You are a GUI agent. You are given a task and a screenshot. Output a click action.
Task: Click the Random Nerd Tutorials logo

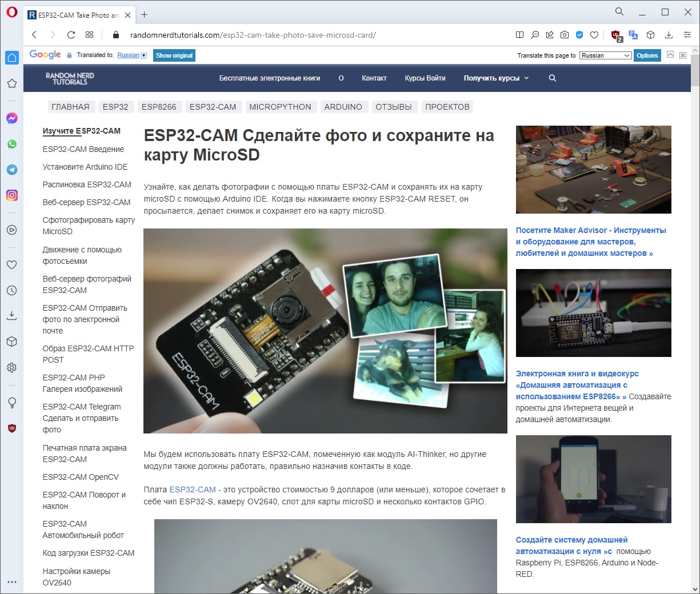[x=70, y=79]
